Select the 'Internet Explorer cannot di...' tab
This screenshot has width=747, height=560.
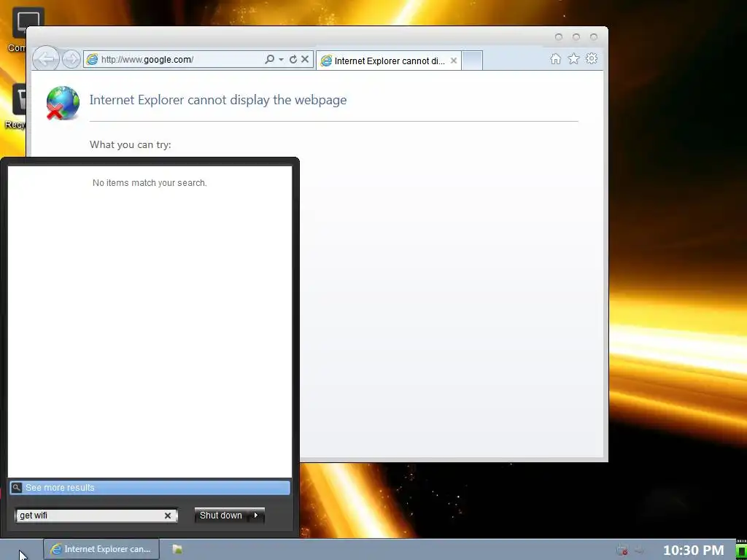click(x=388, y=61)
